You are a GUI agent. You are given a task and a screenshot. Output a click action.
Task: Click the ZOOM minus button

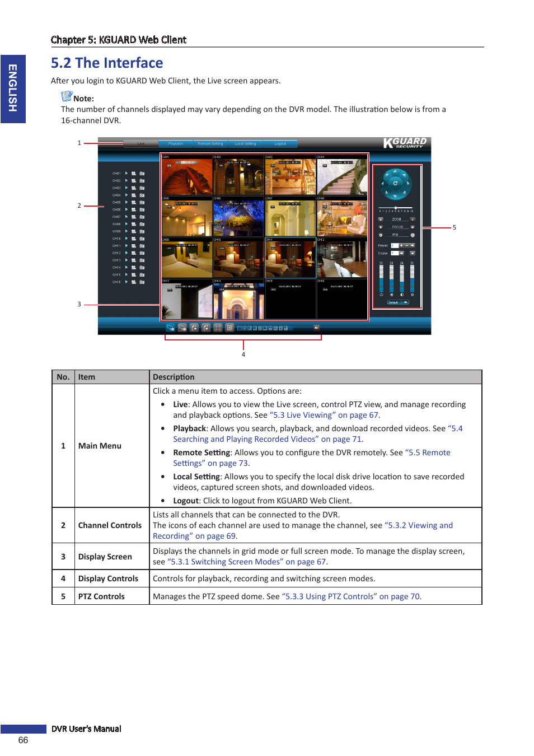tap(381, 220)
